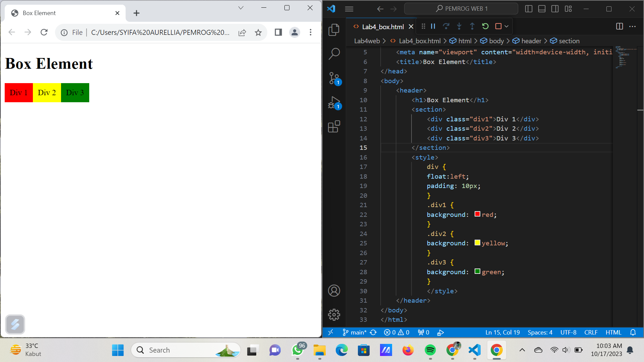Click the browser back button
Viewport: 644px width, 362px height.
pos(12,32)
